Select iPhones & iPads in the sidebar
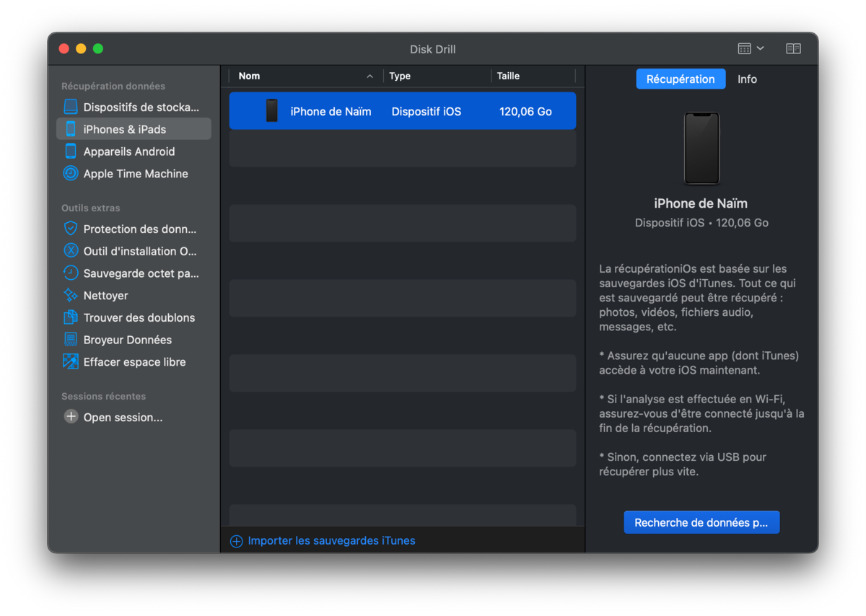The height and width of the screenshot is (616, 866). point(134,129)
